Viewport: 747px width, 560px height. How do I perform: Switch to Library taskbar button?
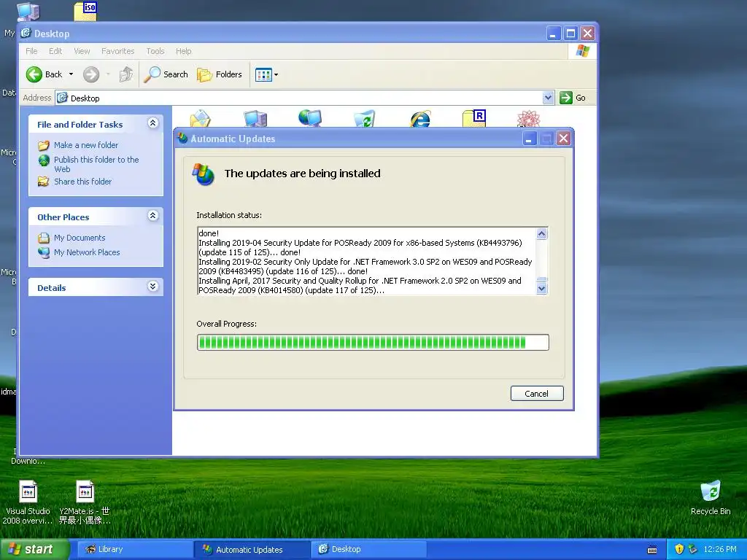[134, 550]
